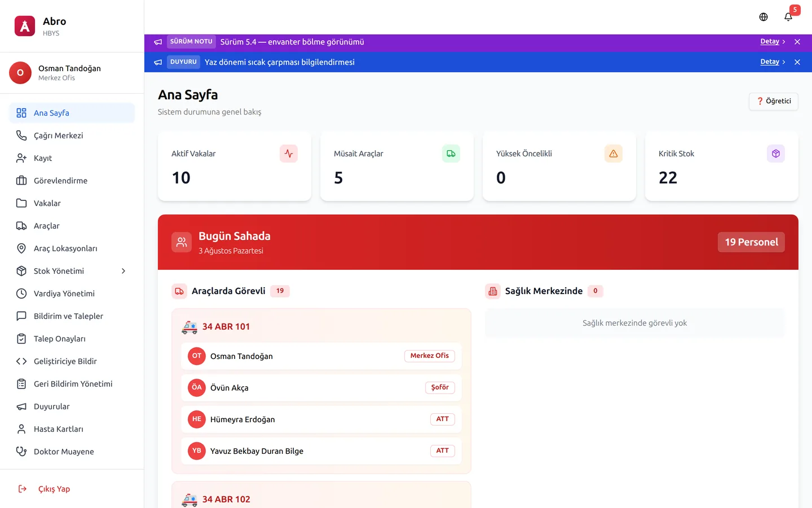Close the Duyuru announcement banner

797,62
